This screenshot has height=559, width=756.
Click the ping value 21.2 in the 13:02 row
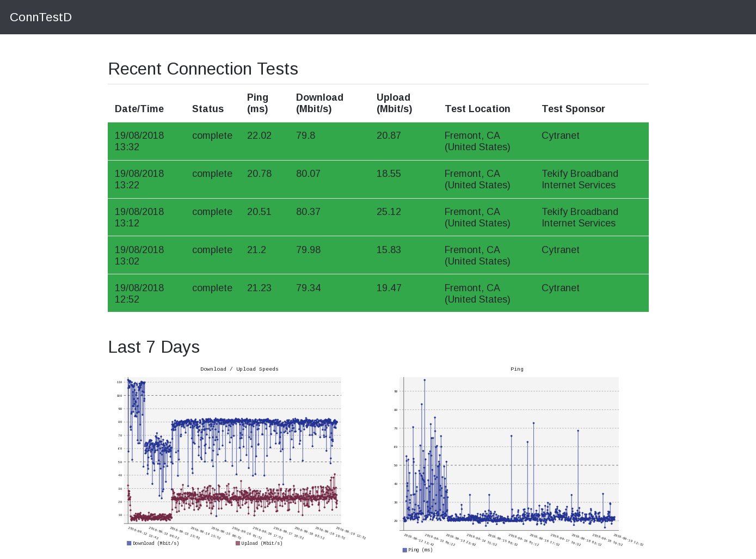[x=256, y=250]
